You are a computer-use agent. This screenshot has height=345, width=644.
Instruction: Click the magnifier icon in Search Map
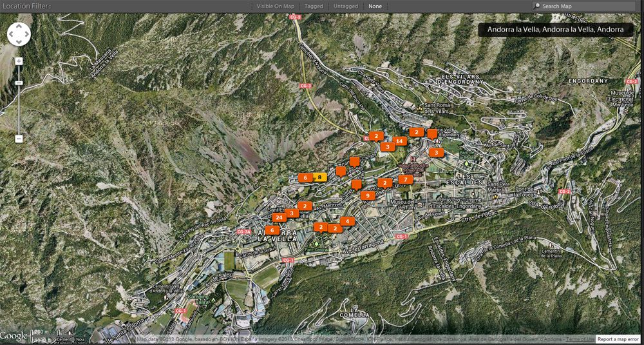[537, 6]
